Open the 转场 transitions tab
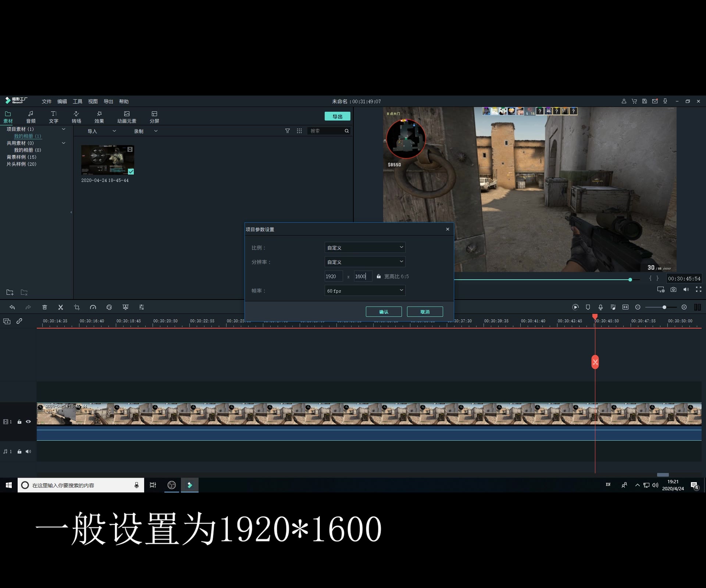706x588 pixels. 76,117
